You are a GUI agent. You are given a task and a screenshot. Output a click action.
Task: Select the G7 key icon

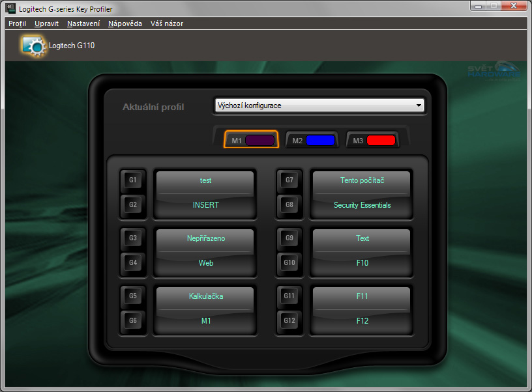289,180
